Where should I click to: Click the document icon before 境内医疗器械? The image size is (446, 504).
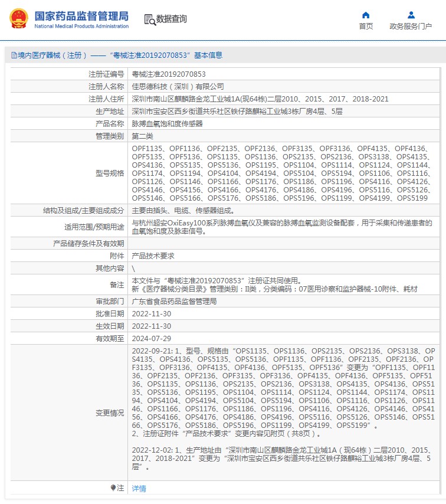14,55
